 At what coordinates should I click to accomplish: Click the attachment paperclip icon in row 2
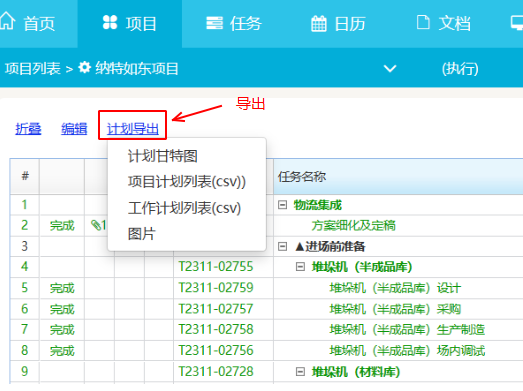[96, 225]
